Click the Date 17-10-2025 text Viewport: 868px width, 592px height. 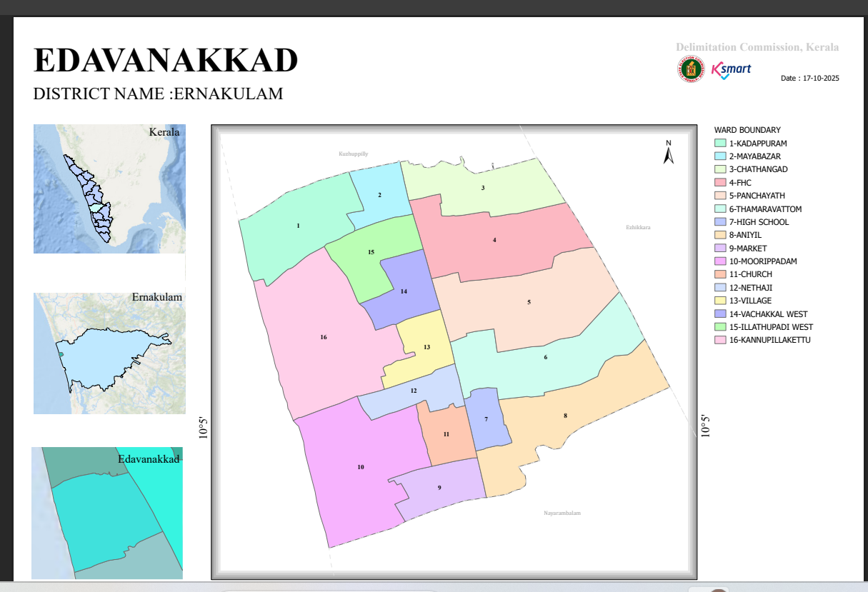pos(809,79)
